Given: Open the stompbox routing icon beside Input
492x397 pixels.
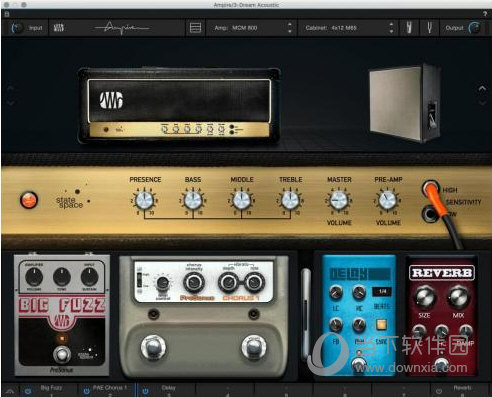Looking at the screenshot, I should (x=59, y=28).
